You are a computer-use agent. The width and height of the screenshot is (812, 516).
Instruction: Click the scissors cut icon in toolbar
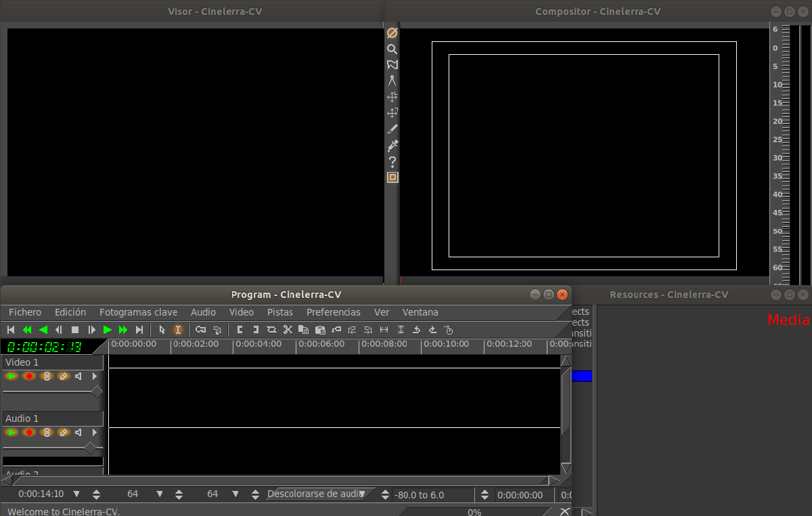(288, 330)
